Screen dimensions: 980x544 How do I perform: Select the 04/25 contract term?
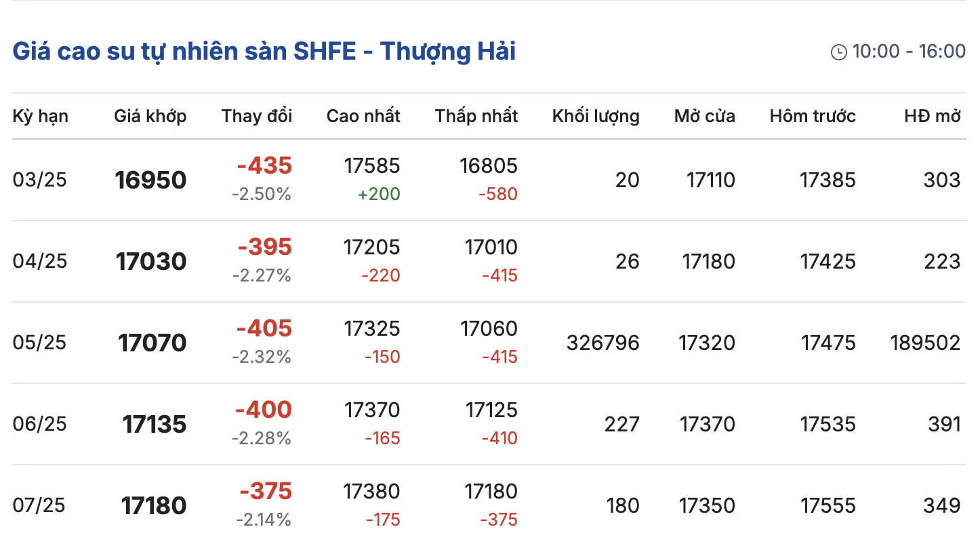coord(40,262)
